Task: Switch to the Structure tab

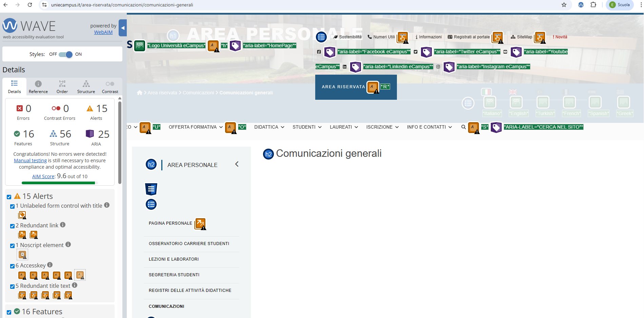Action: (x=86, y=87)
